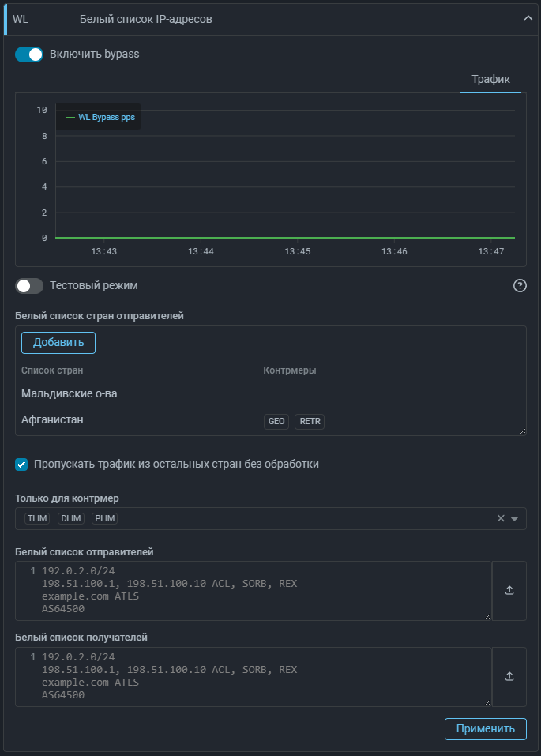Upload file for senders whitelist
This screenshot has width=541, height=756.
coord(509,591)
